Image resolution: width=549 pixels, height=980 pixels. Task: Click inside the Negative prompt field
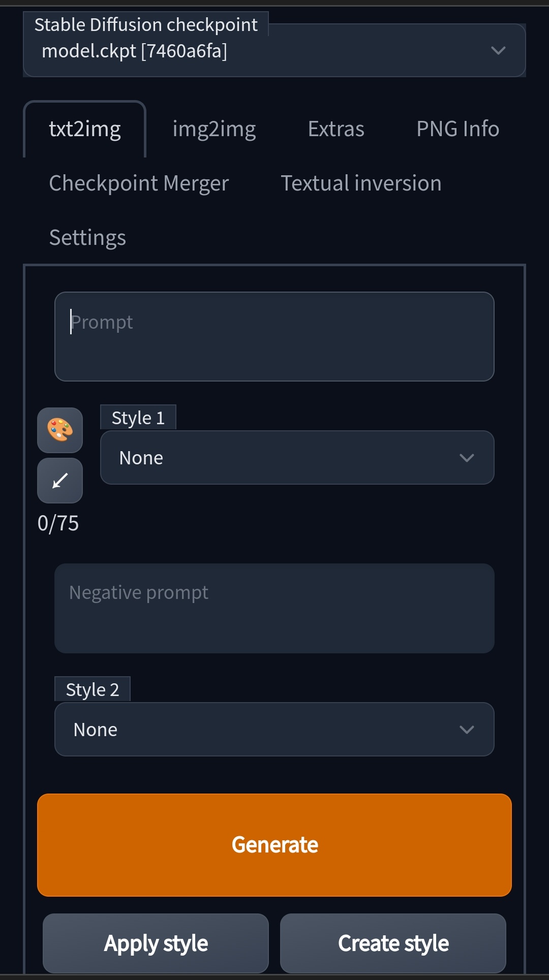(274, 608)
